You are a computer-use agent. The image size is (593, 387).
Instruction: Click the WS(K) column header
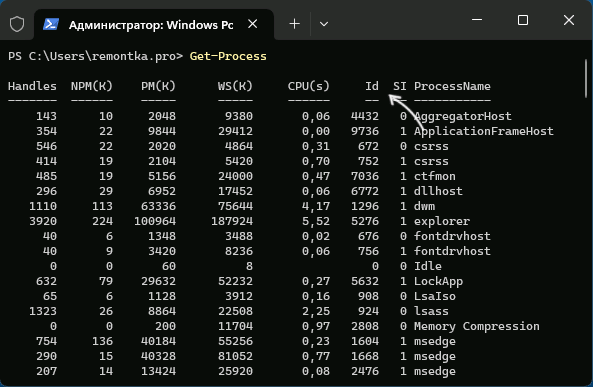point(235,86)
